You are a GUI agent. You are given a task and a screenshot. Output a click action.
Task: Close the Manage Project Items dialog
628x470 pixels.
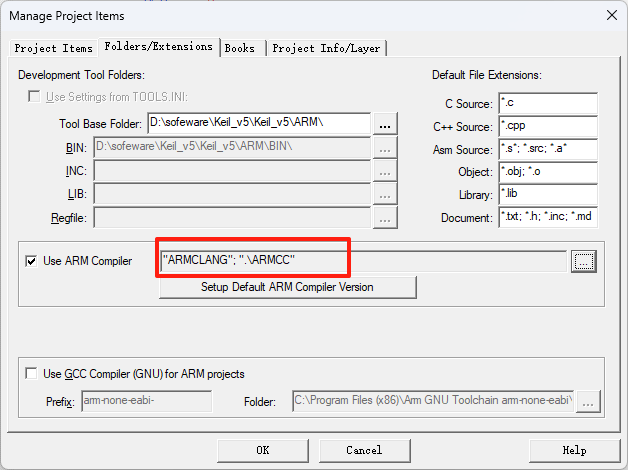(x=612, y=16)
